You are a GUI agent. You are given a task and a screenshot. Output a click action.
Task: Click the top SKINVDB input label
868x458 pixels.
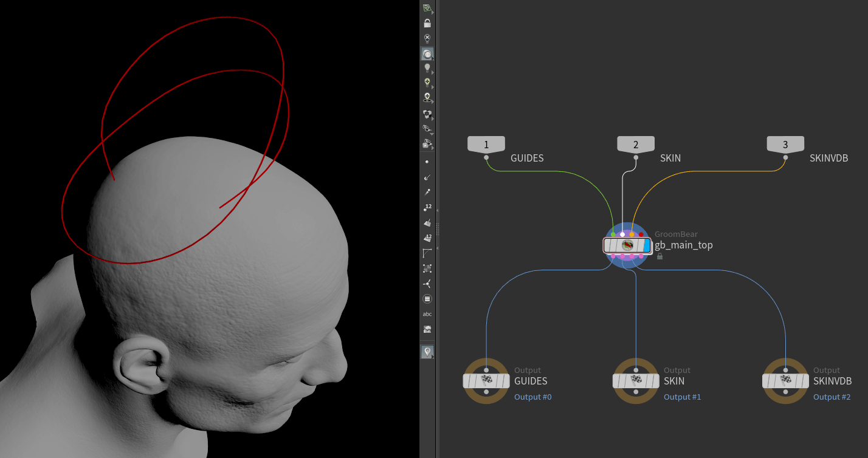click(828, 158)
